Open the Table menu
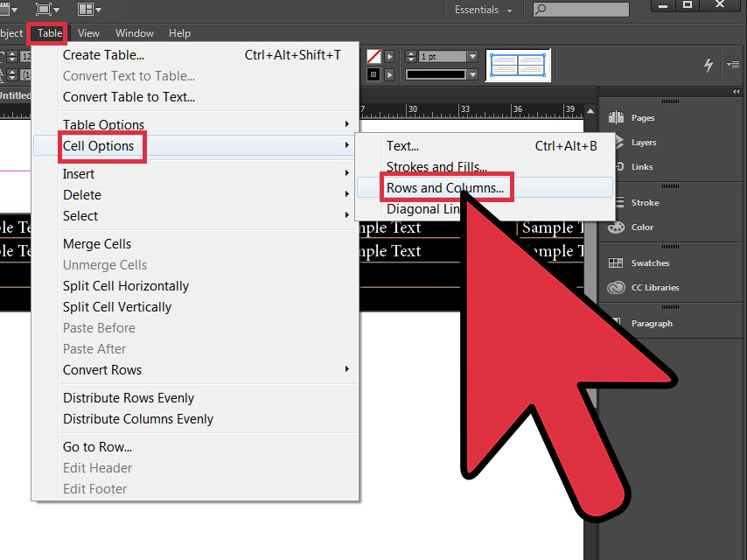 [50, 33]
